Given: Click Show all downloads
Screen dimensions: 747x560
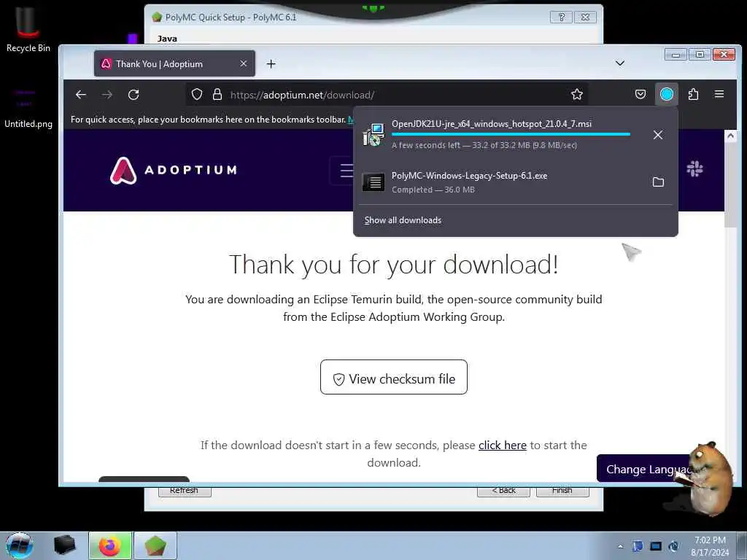Looking at the screenshot, I should pyautogui.click(x=403, y=220).
